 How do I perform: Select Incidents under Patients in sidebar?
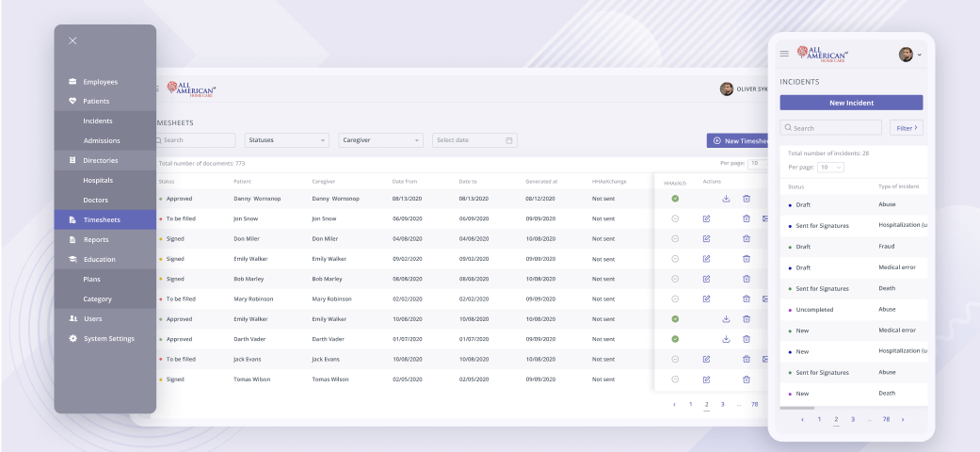click(x=98, y=121)
